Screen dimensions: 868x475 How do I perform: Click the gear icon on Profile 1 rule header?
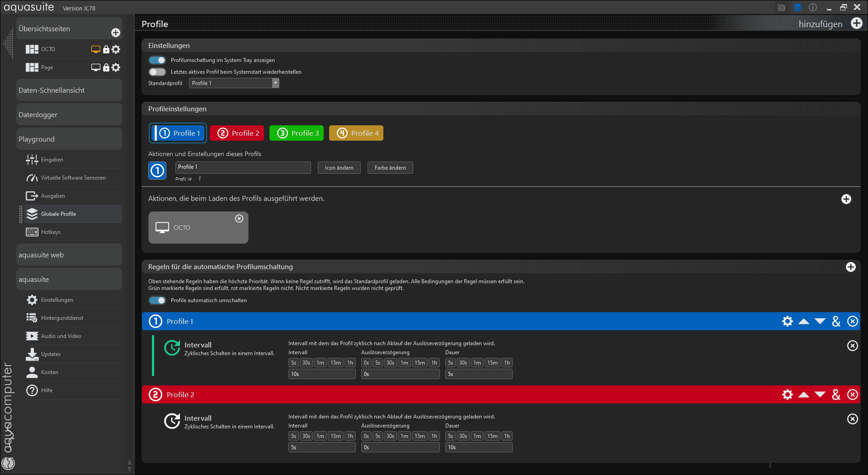[787, 321]
